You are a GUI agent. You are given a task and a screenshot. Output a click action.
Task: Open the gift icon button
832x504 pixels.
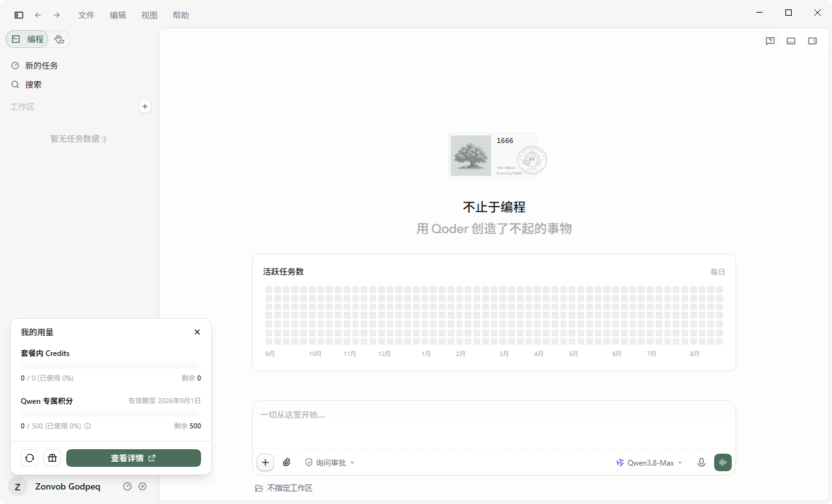click(x=52, y=458)
